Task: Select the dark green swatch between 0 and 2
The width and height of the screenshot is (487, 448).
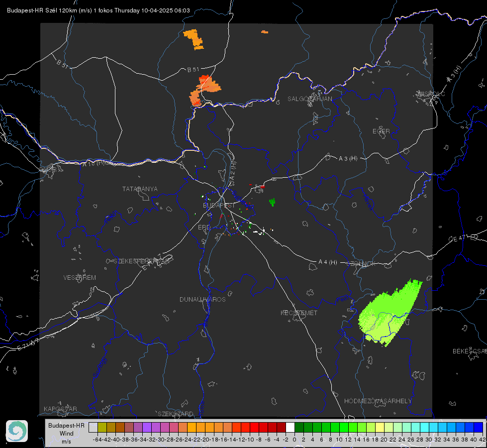Action: [299, 427]
